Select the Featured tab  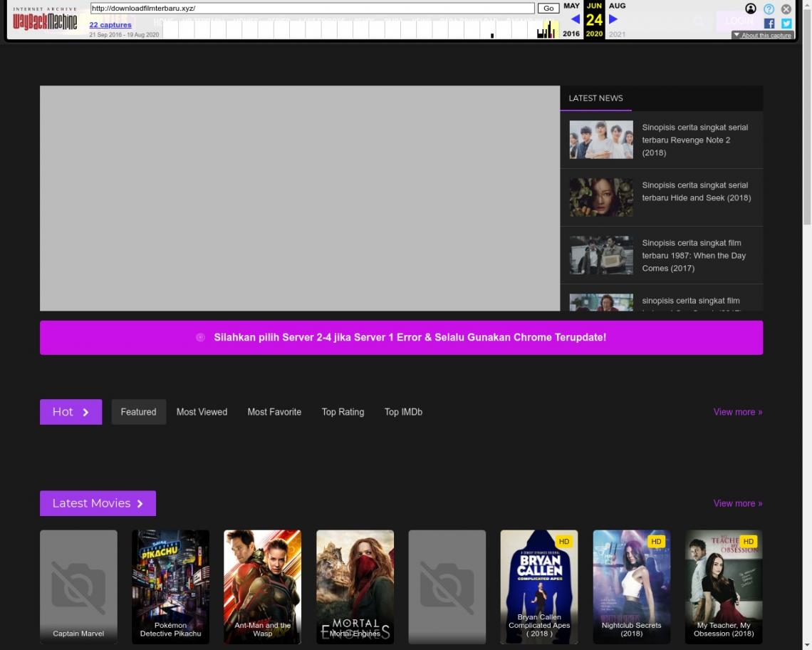coord(138,412)
